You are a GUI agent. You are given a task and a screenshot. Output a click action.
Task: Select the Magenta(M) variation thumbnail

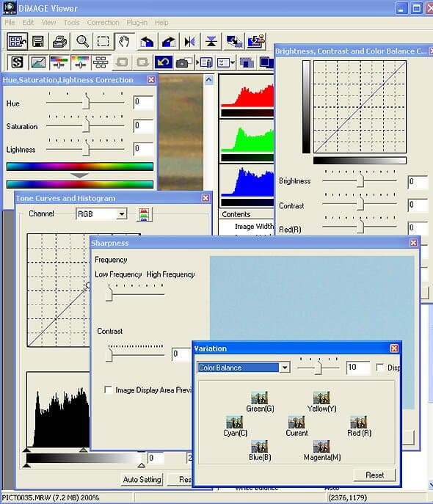(x=321, y=447)
